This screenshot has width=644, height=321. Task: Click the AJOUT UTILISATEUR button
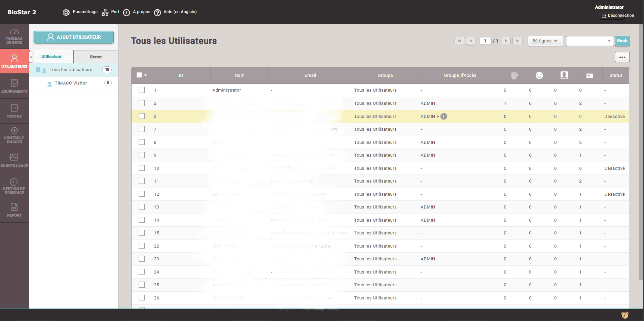(73, 37)
